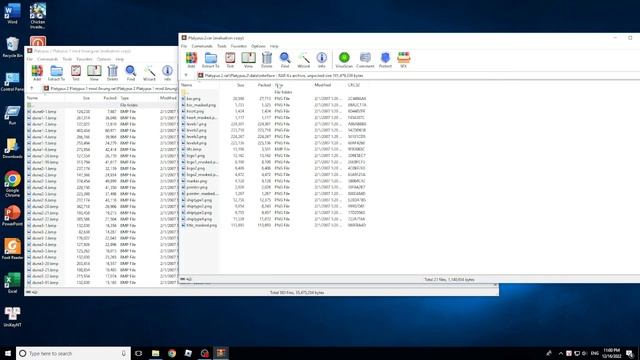640x360 pixels.
Task: Run VirusScan from the front WinRAR toolbar
Action: pyautogui.click(x=344, y=60)
